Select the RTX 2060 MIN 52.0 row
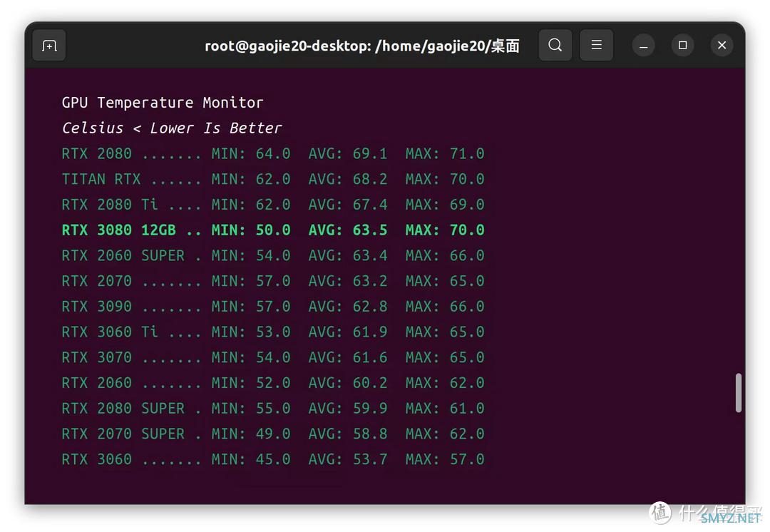 [x=273, y=383]
